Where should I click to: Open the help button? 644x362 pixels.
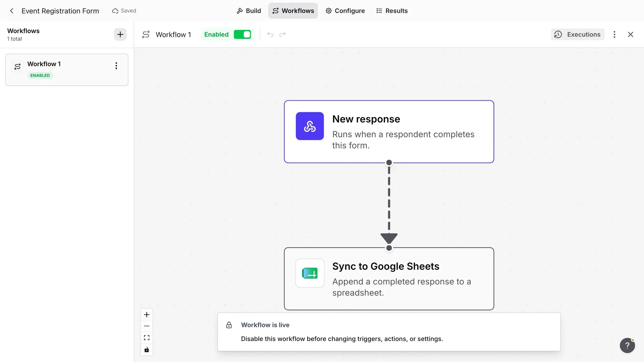[627, 345]
